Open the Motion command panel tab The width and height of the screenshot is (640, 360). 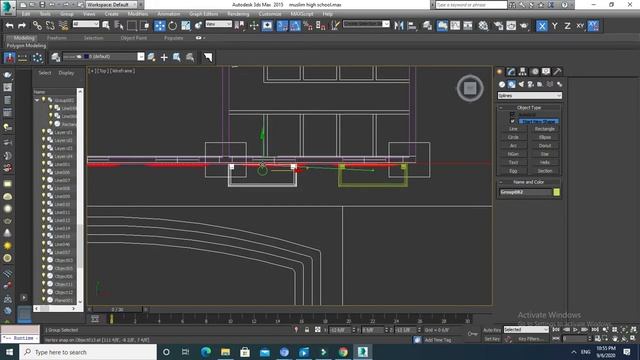(x=534, y=71)
